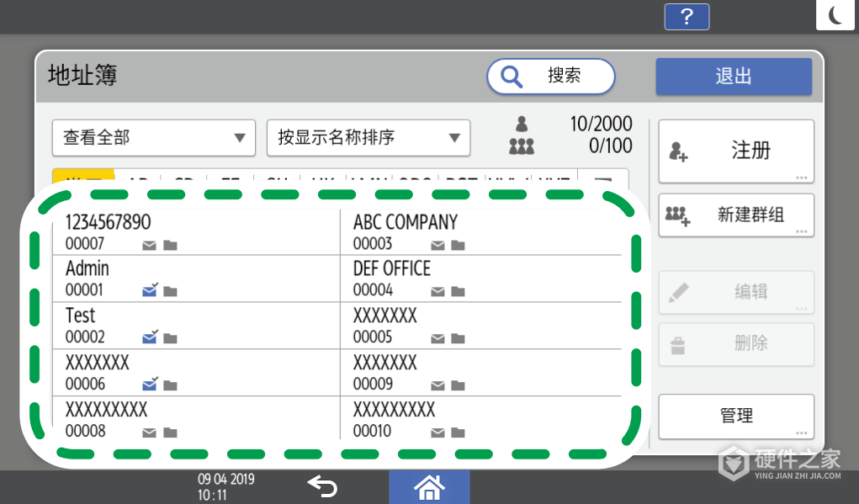859x504 pixels.
Task: Select address entry ABC COMPANY
Action: 481,231
